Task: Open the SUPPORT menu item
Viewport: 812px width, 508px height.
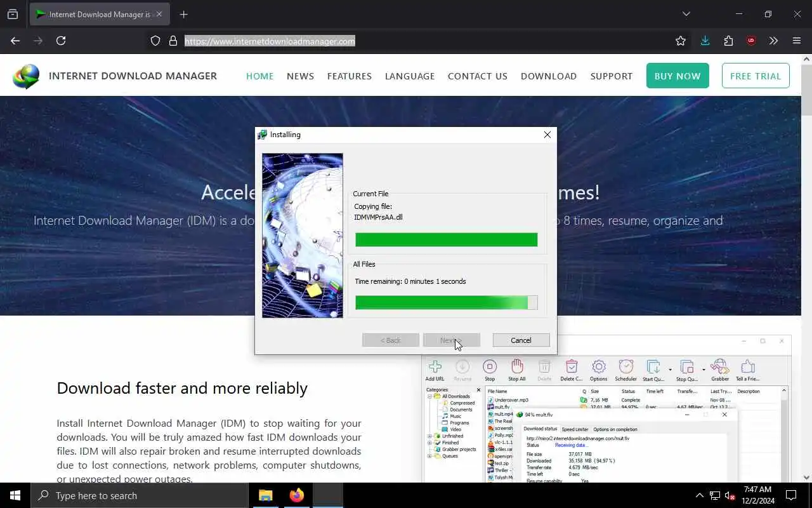Action: (x=612, y=76)
